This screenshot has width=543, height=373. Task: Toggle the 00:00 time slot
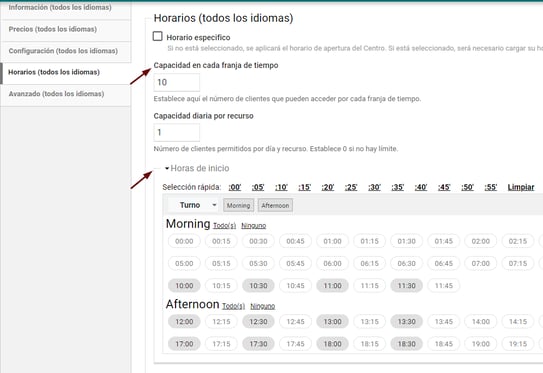(184, 241)
